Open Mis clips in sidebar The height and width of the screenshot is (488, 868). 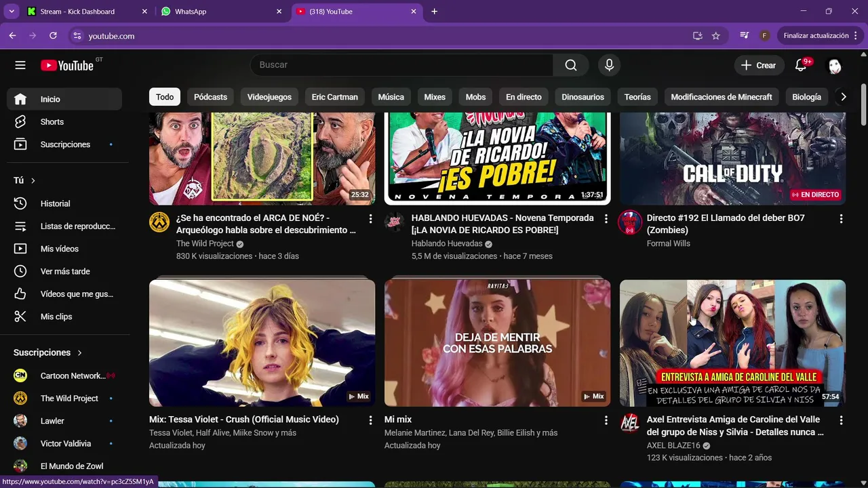[64, 317]
